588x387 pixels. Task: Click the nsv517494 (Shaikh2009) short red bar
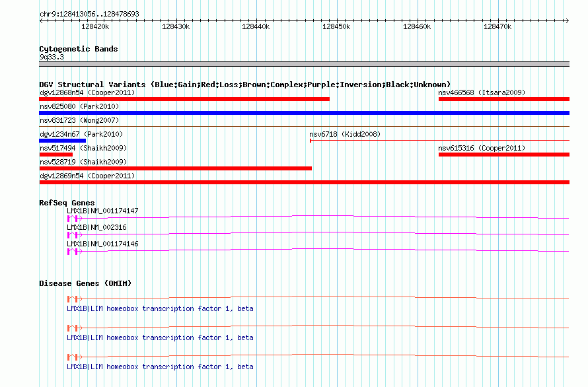(56, 155)
